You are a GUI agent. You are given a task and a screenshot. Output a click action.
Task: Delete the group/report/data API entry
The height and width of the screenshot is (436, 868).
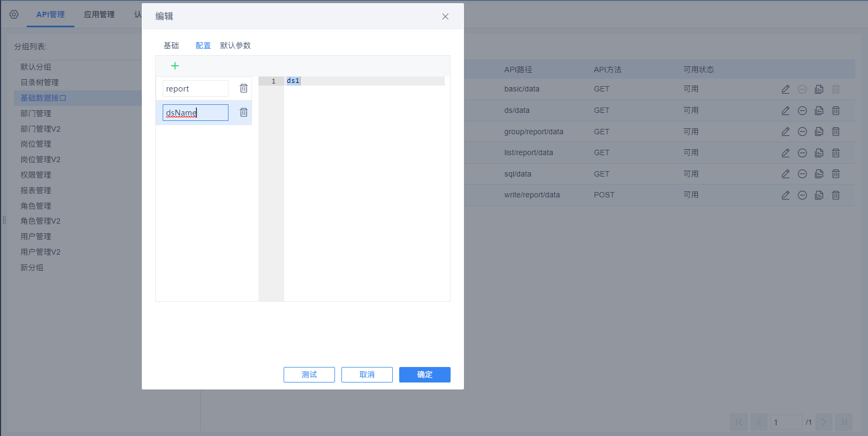(x=836, y=132)
